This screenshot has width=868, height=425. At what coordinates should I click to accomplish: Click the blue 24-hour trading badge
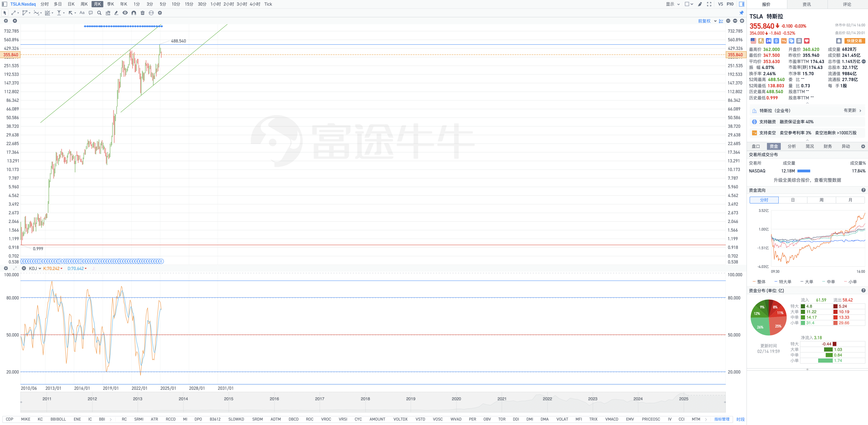coord(769,41)
